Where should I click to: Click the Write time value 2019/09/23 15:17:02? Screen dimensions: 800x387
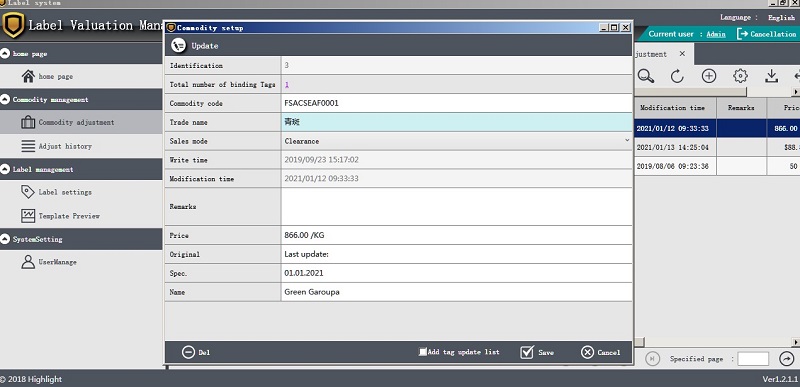[321, 160]
